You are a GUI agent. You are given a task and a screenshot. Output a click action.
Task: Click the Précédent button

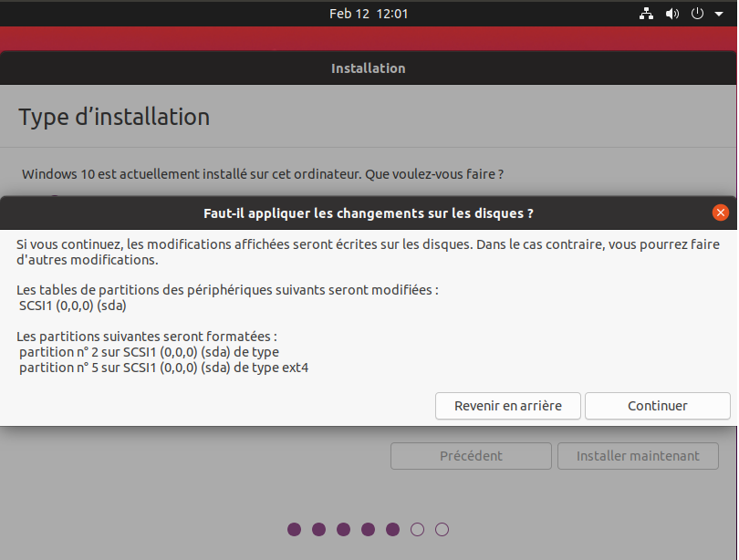tap(471, 456)
